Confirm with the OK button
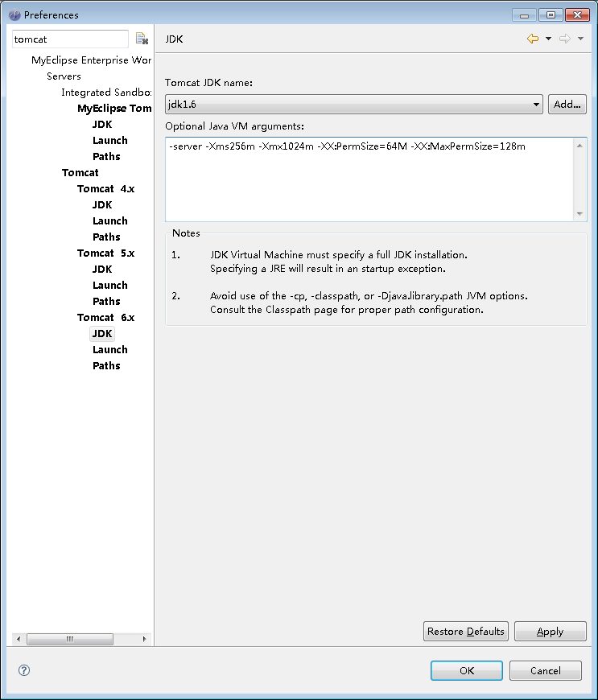Image resolution: width=598 pixels, height=700 pixels. coord(467,670)
